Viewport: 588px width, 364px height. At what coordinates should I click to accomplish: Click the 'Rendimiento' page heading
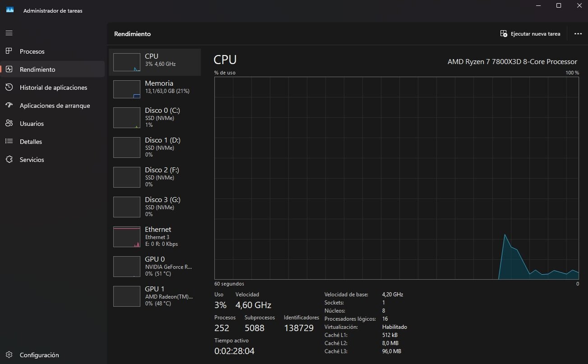pyautogui.click(x=132, y=34)
